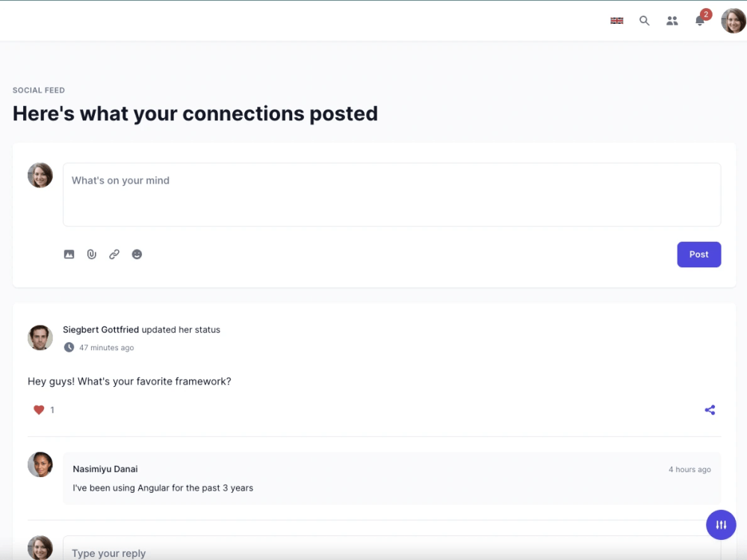The width and height of the screenshot is (747, 560).
Task: Open Siegbert Gottfried's avatar
Action: [x=40, y=337]
